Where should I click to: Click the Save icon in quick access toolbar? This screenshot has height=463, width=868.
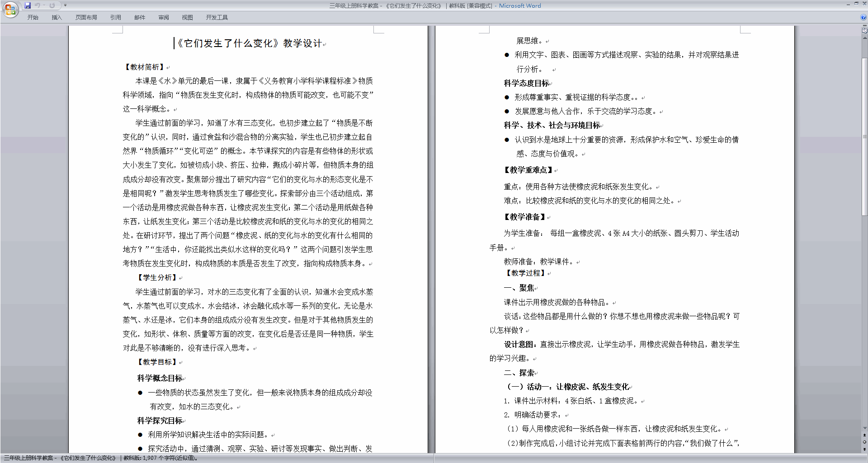28,5
